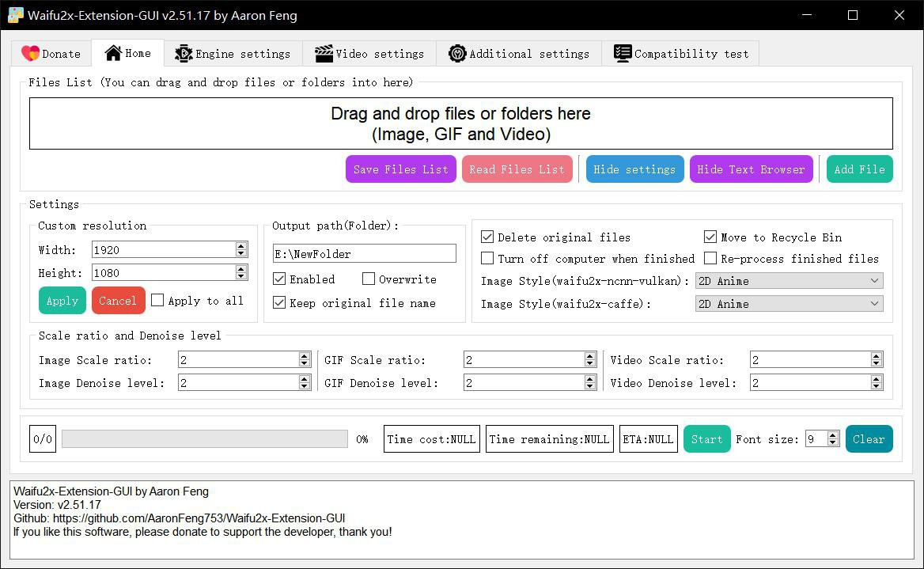Click the Font size stepper arrows
The width and height of the screenshot is (924, 569).
point(833,438)
